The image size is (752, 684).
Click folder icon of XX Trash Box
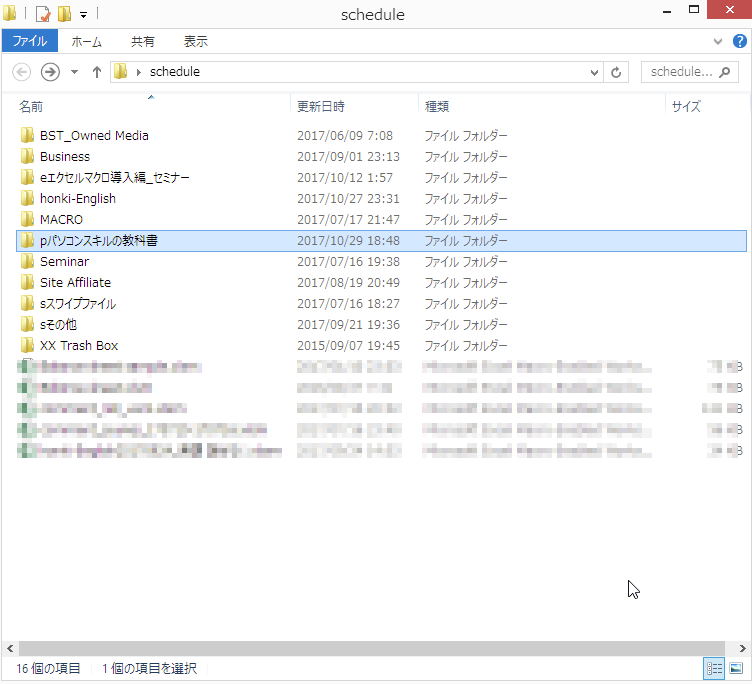click(27, 345)
